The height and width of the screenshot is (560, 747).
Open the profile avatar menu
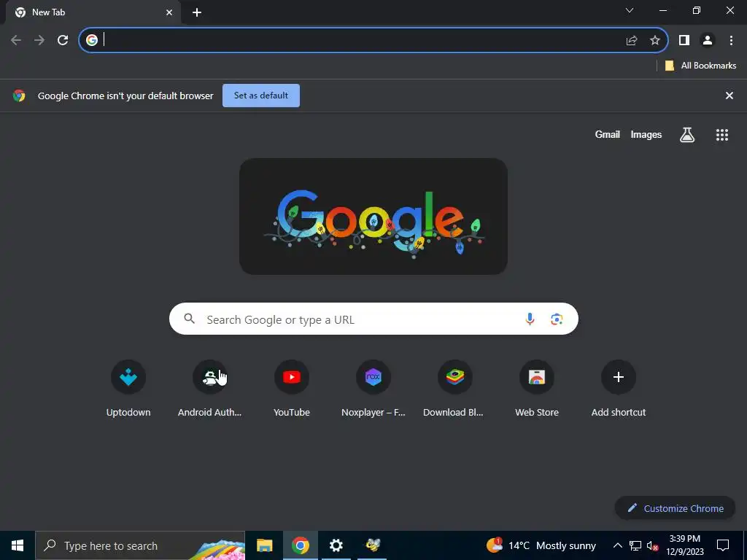click(x=708, y=41)
